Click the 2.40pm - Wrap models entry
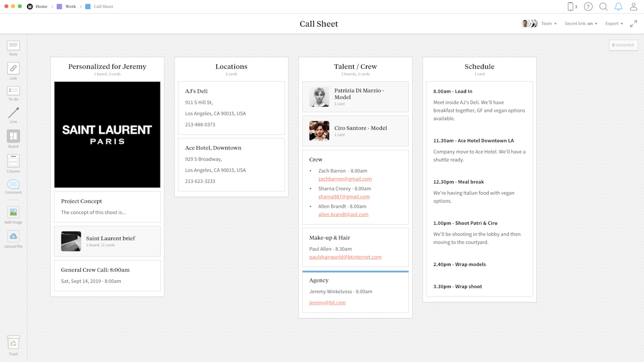 [460, 264]
